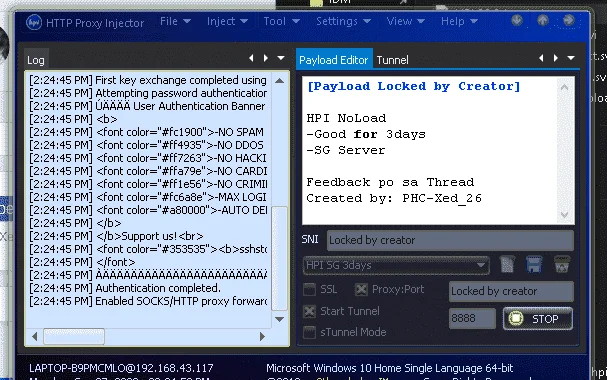Switch to the Tunnel tab
This screenshot has width=607, height=380.
click(x=393, y=60)
